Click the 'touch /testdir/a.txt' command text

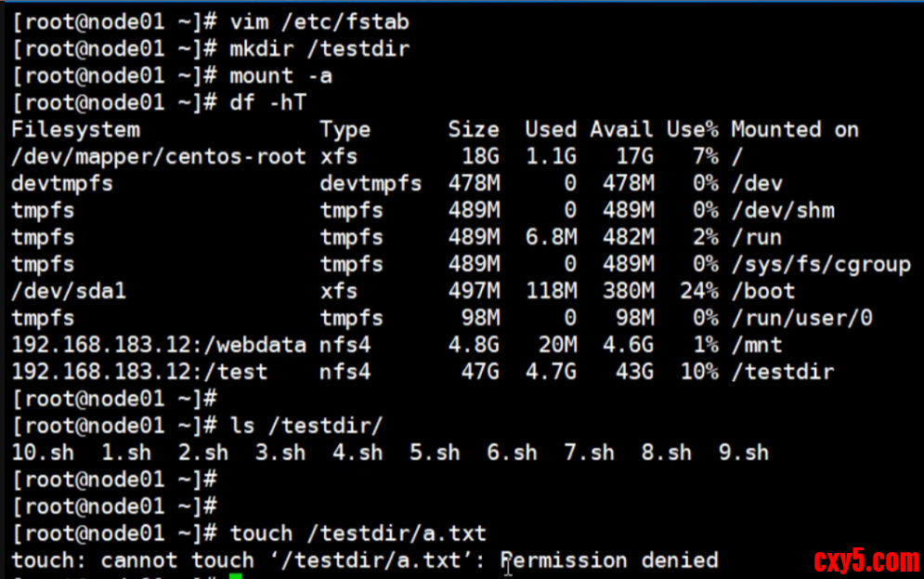[358, 533]
